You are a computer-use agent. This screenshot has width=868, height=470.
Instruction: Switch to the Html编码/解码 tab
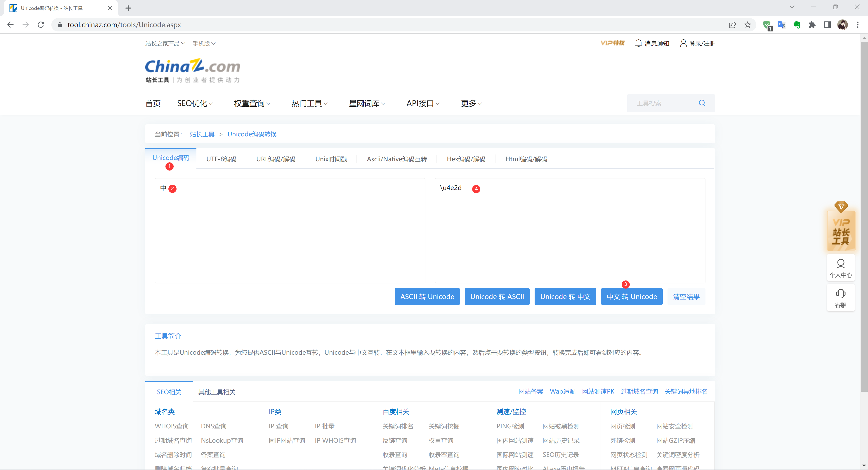[x=526, y=159]
